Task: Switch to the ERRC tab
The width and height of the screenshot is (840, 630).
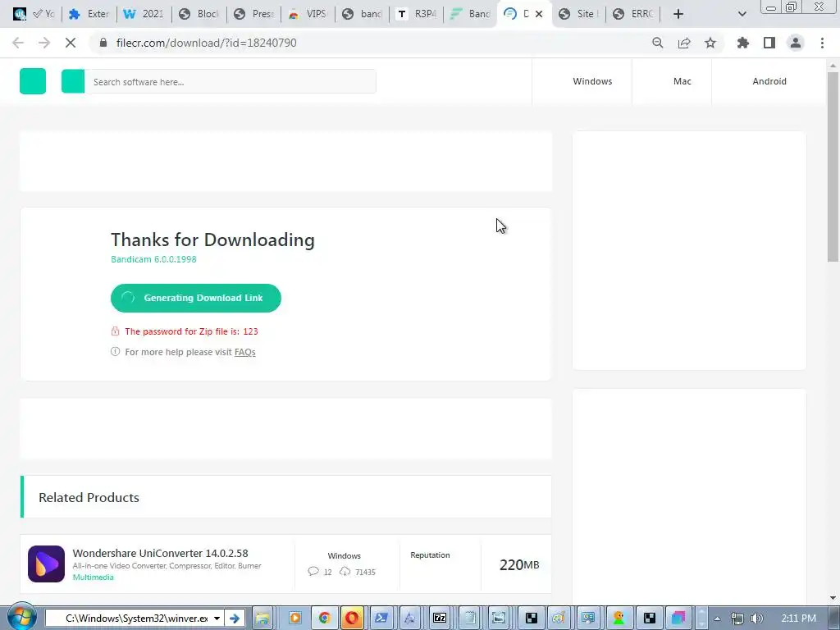Action: coord(633,14)
